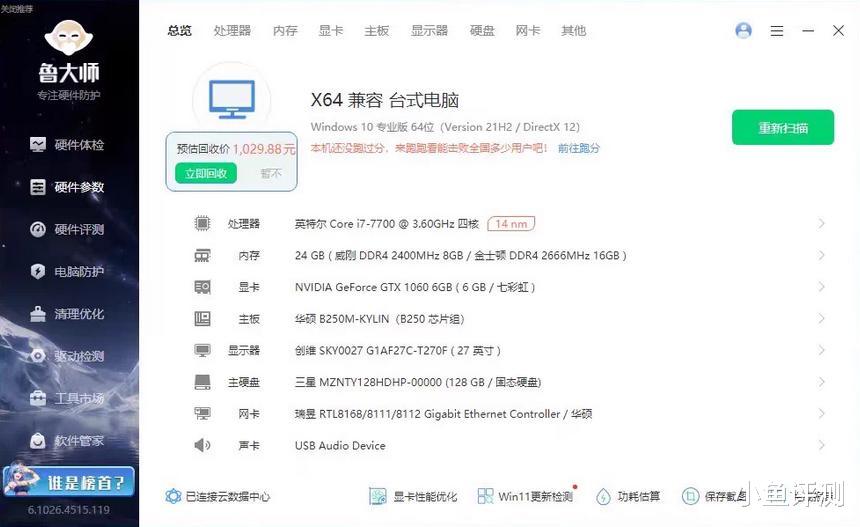Open 清理优化 in the sidebar
Image resolution: width=860 pixels, height=527 pixels.
tap(67, 314)
